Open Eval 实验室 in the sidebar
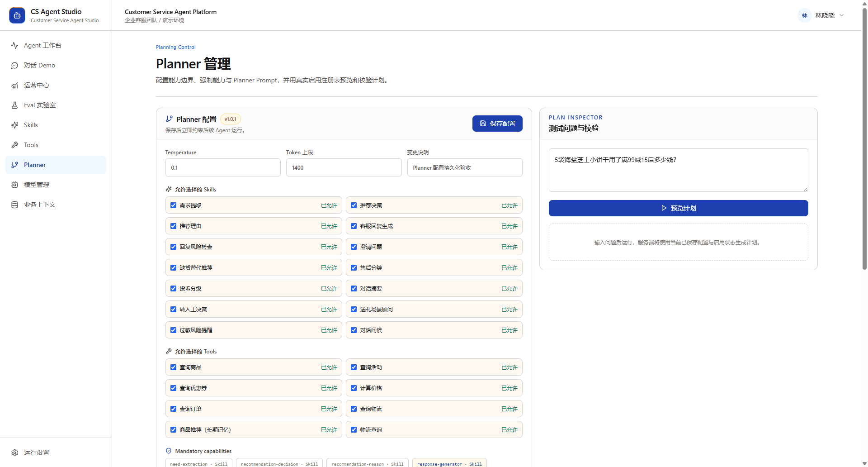 tap(56, 105)
